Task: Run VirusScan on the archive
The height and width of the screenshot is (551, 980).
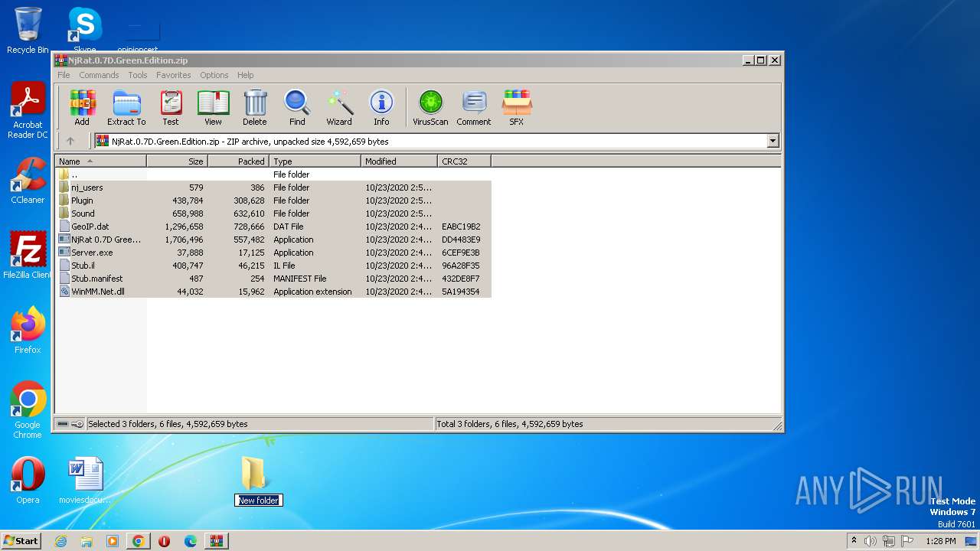Action: 430,108
